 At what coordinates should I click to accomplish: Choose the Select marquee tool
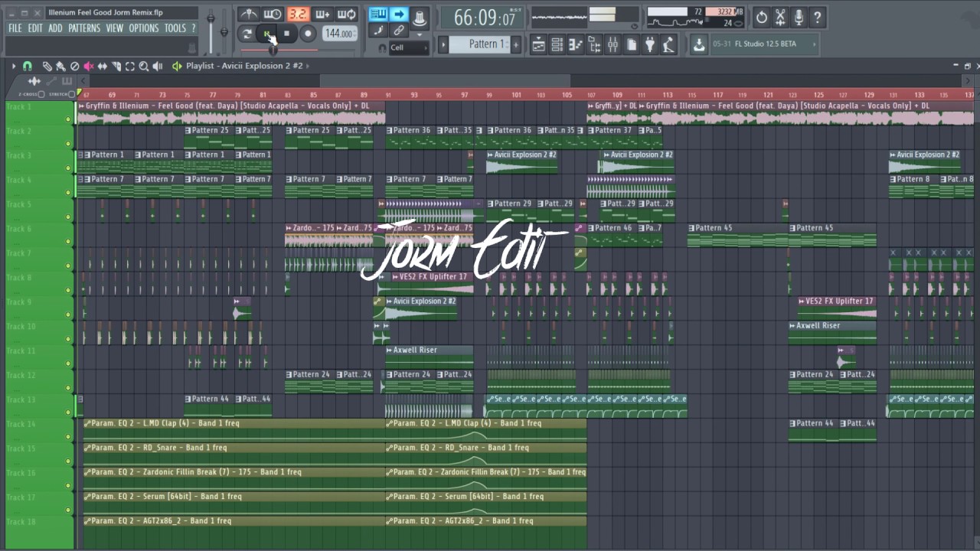129,67
